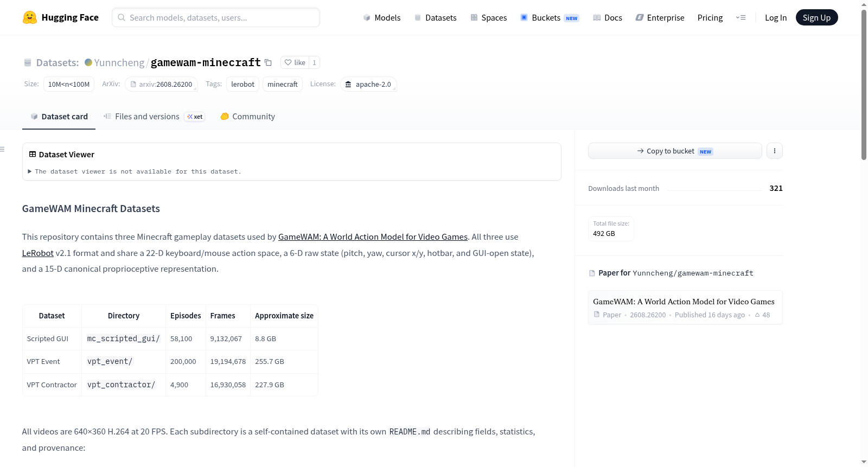Click the upvote icon with 48
868x467 pixels.
pyautogui.click(x=757, y=315)
